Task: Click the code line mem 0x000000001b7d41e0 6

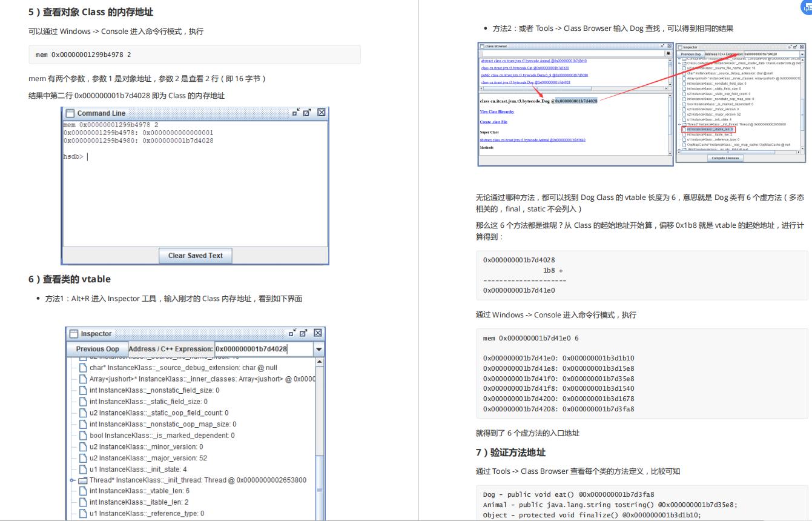Action: click(x=530, y=338)
